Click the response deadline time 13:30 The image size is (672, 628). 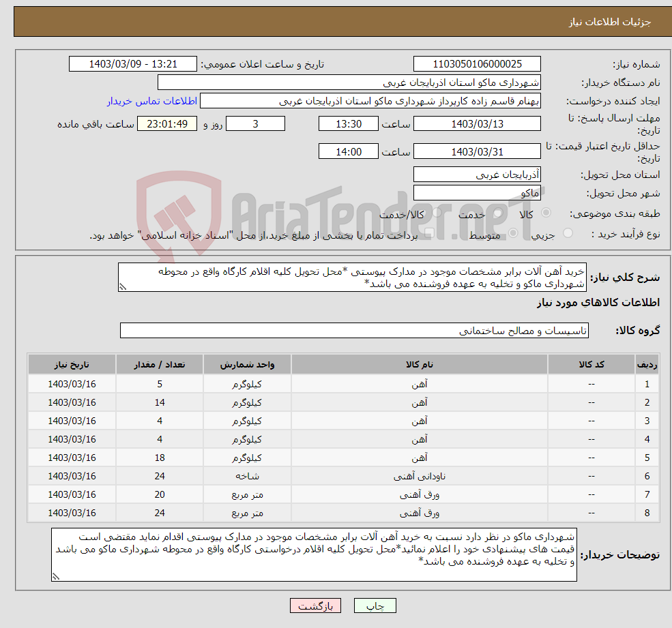(x=349, y=124)
